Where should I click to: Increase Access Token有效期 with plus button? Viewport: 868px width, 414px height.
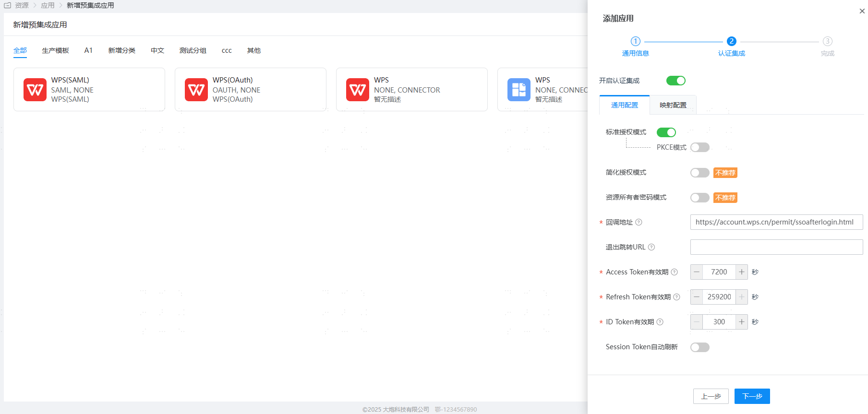click(x=742, y=272)
